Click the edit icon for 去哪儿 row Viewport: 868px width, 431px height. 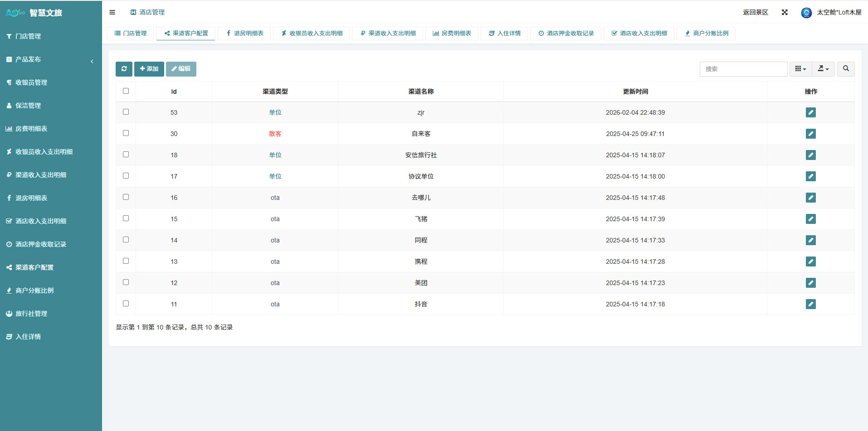click(810, 198)
